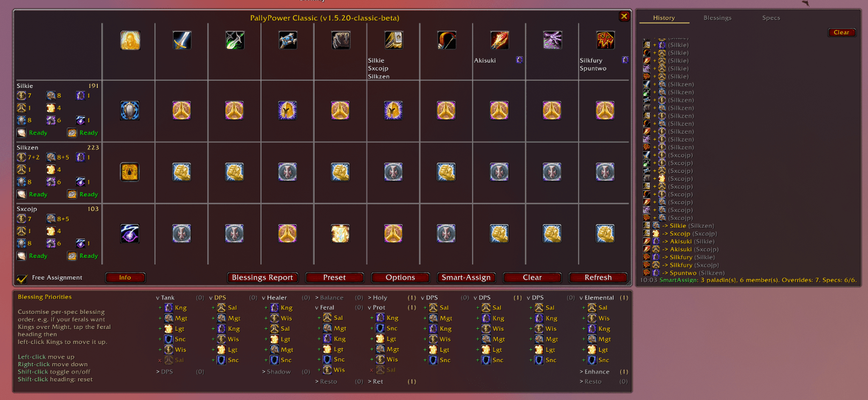Collapse the Elemental priority list
The width and height of the screenshot is (868, 400).
pyautogui.click(x=597, y=298)
